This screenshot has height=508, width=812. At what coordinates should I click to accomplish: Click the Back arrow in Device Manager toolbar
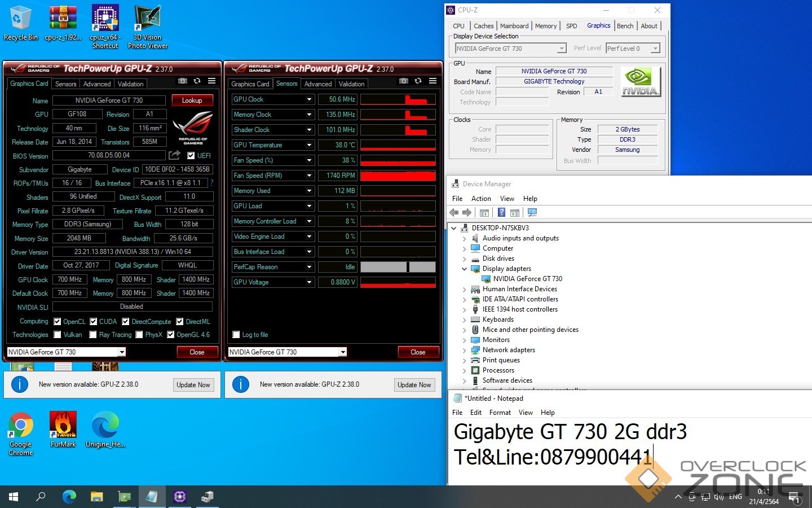point(454,213)
